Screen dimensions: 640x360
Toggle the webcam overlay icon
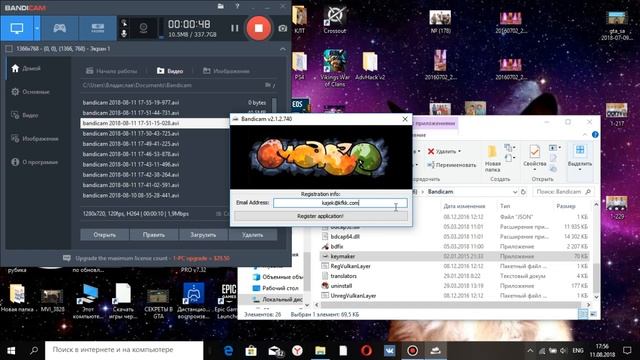click(143, 28)
